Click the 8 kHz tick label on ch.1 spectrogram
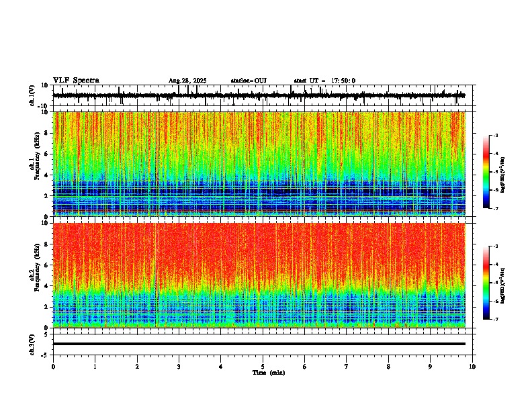532x411 pixels. coord(46,133)
